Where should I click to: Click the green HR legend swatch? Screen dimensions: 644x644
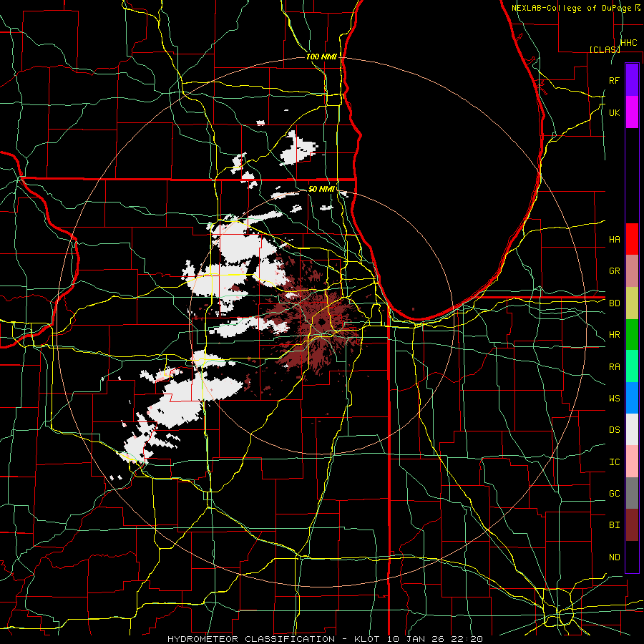(x=632, y=335)
